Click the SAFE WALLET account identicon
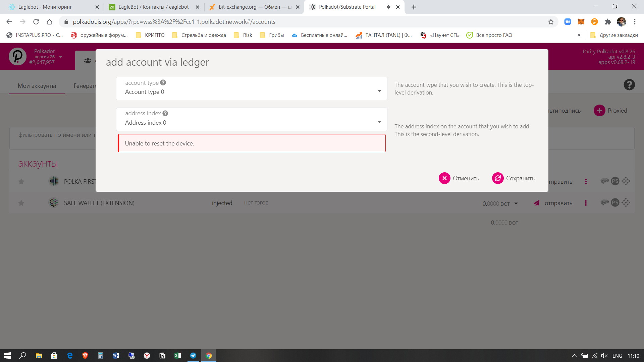644x362 pixels. click(54, 202)
